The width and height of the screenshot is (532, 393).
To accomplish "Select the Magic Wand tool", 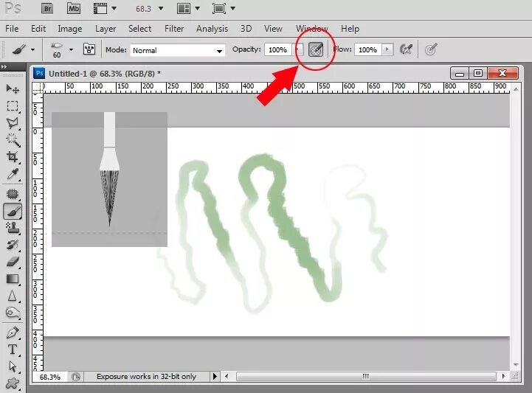I will click(13, 140).
